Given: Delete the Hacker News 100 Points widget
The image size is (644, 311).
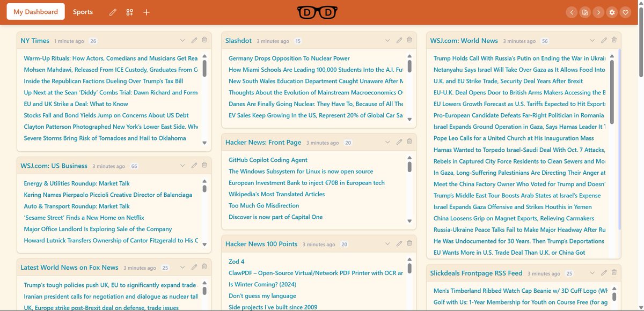Looking at the screenshot, I should [409, 243].
